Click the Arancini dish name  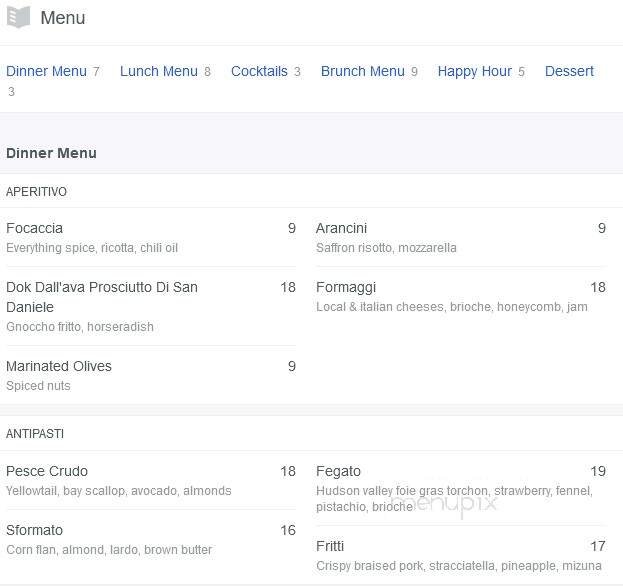tap(341, 228)
